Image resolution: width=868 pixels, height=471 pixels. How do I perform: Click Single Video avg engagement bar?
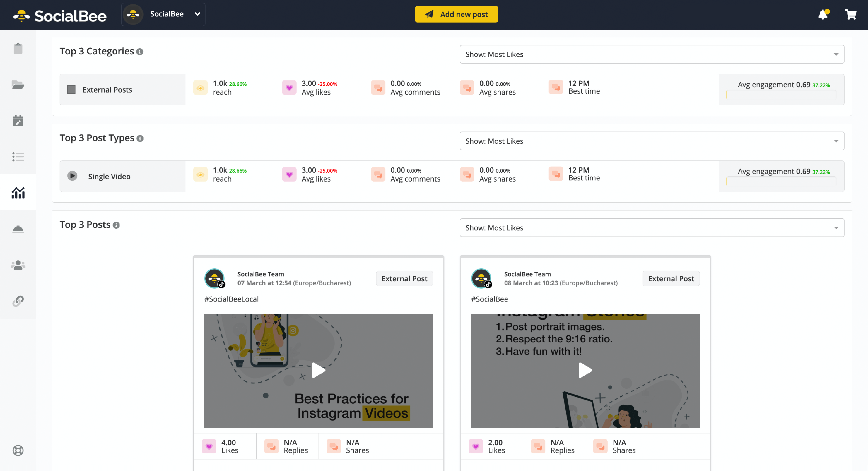click(x=781, y=182)
